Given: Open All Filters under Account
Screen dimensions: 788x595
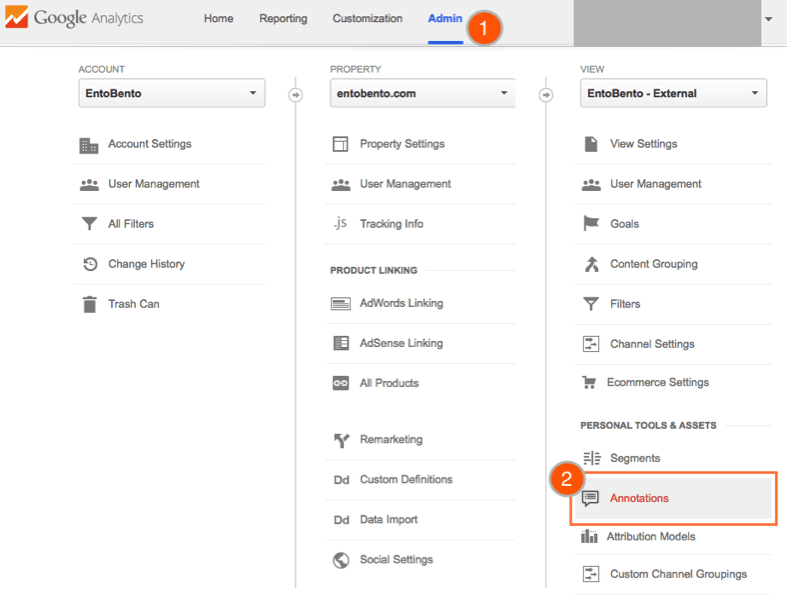Looking at the screenshot, I should coord(131,224).
